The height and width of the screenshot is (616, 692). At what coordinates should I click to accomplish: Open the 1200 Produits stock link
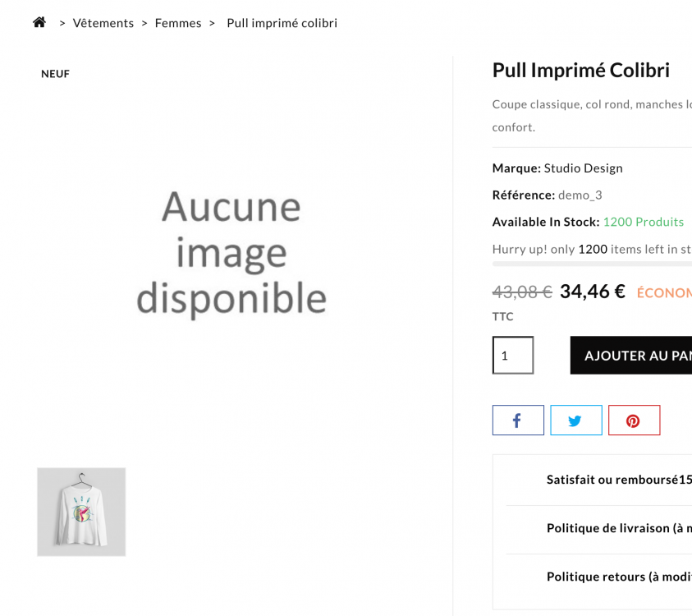pyautogui.click(x=644, y=222)
